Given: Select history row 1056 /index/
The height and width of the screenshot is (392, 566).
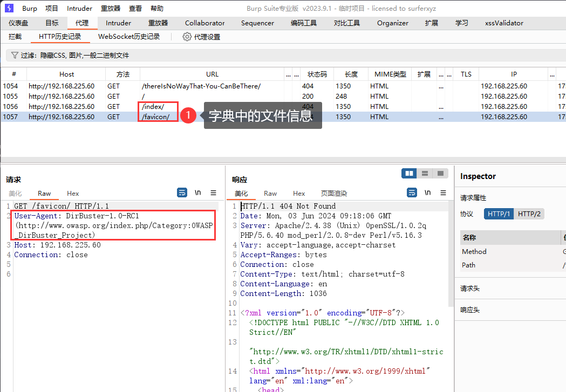Looking at the screenshot, I should coord(283,107).
